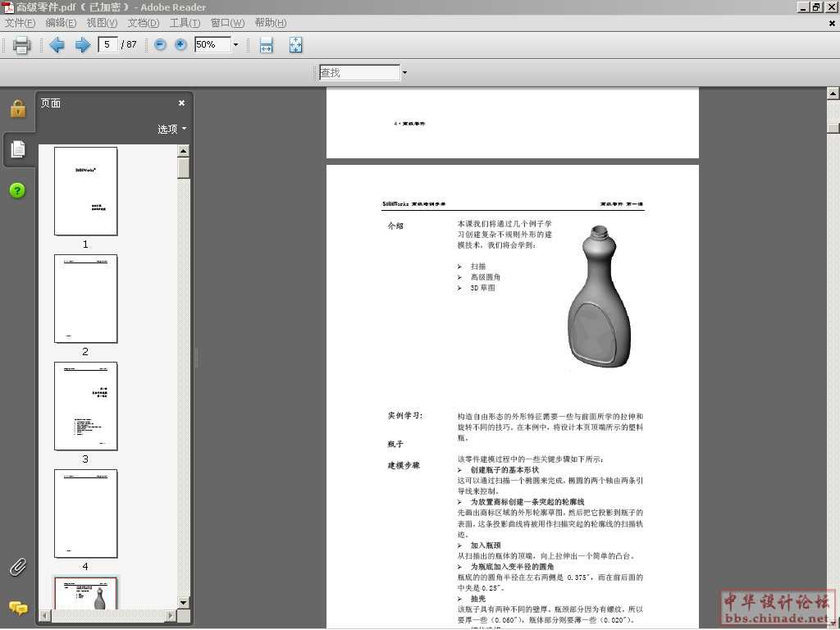Click document scroll up arrow
Image resolution: width=840 pixels, height=630 pixels.
tap(833, 94)
